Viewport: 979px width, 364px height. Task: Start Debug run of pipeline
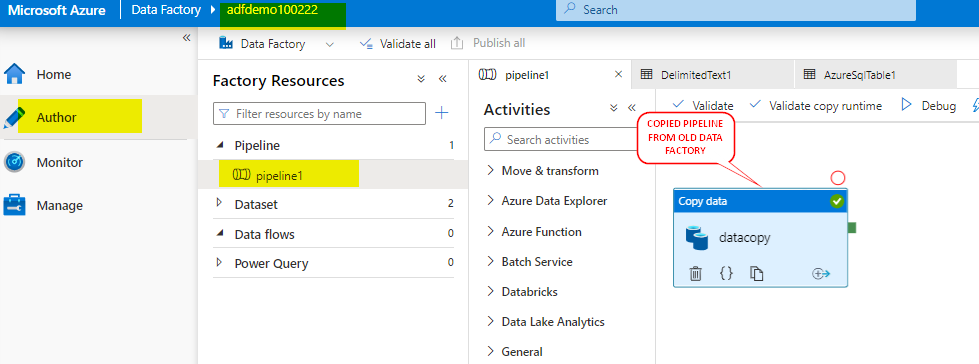click(x=928, y=106)
